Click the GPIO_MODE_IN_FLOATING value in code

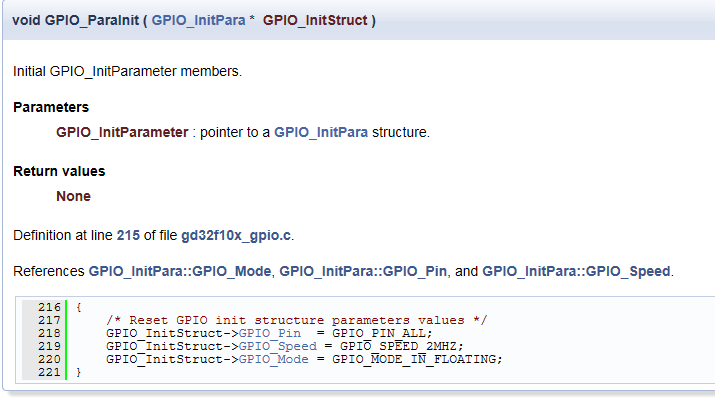pyautogui.click(x=417, y=360)
